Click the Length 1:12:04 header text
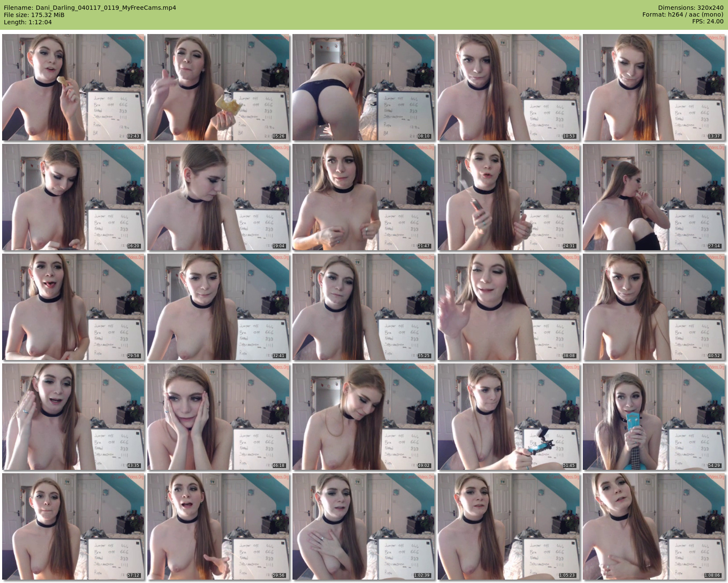Screen dimensions: 728x583 pyautogui.click(x=28, y=22)
